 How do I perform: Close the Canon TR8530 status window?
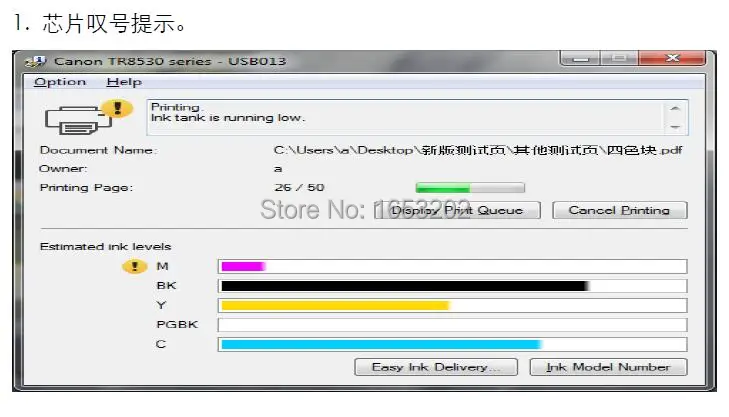(672, 58)
